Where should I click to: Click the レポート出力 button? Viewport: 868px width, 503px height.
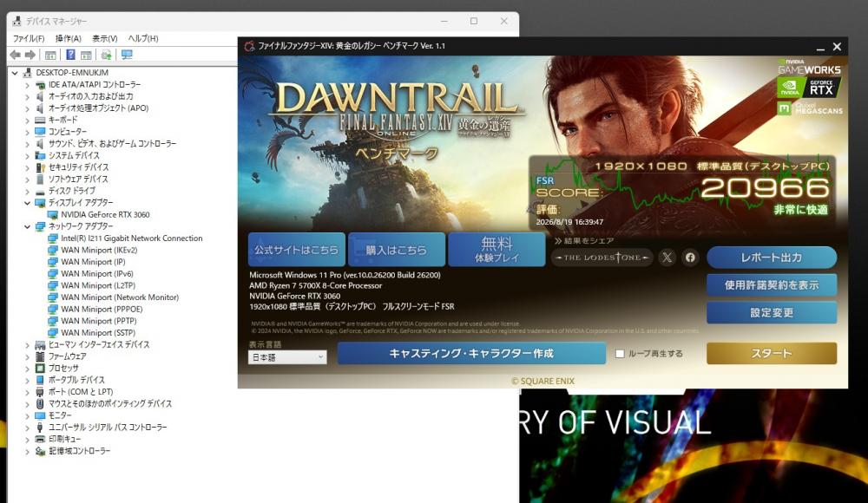point(771,258)
